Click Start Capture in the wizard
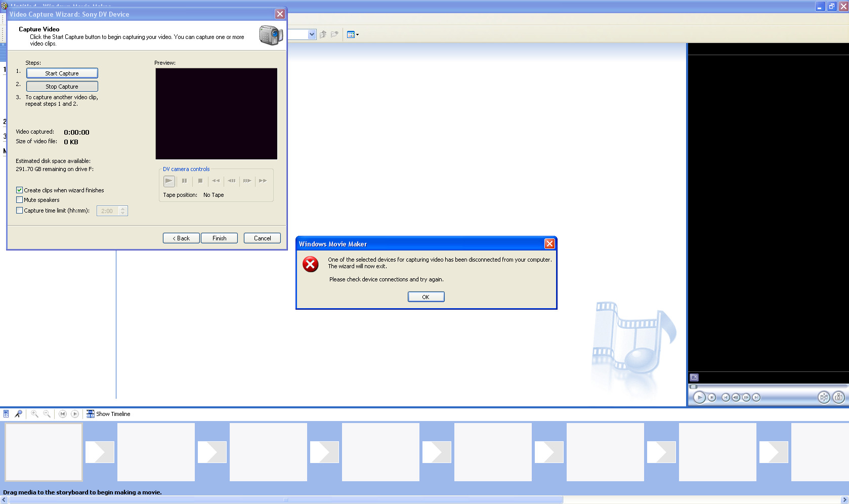849x504 pixels. (62, 73)
